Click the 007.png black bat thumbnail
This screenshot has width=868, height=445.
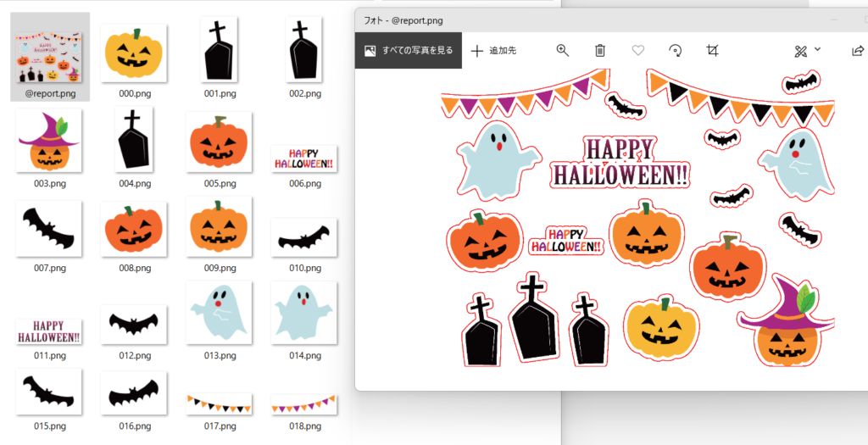coord(49,229)
